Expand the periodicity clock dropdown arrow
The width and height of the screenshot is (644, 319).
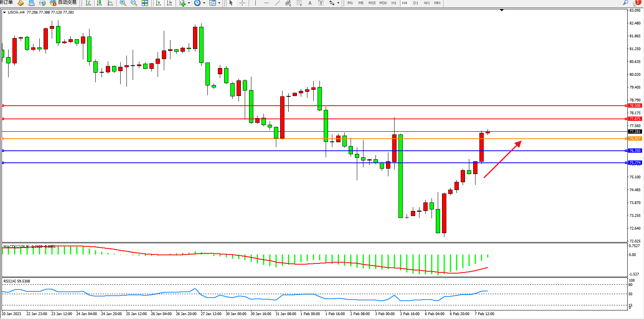pyautogui.click(x=204, y=3)
